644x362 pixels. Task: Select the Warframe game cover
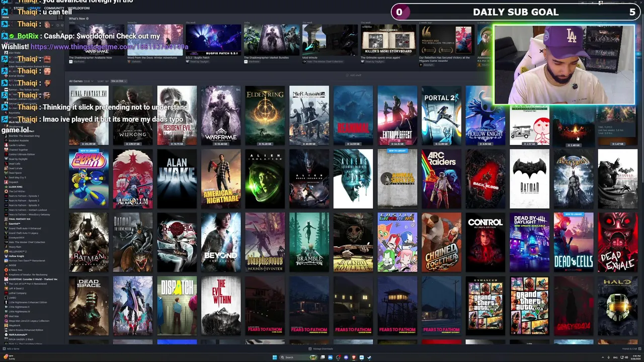pos(221,115)
